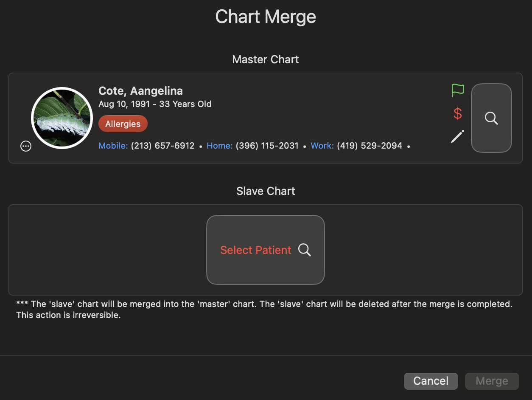Click the Home phone label
This screenshot has height=400, width=532.
220,146
